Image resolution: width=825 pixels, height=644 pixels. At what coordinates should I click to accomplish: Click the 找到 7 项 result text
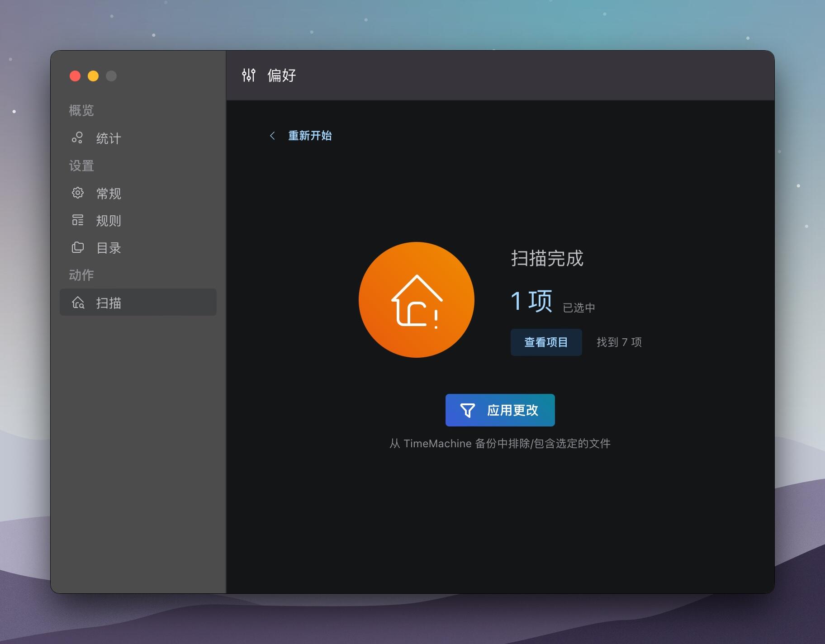619,342
